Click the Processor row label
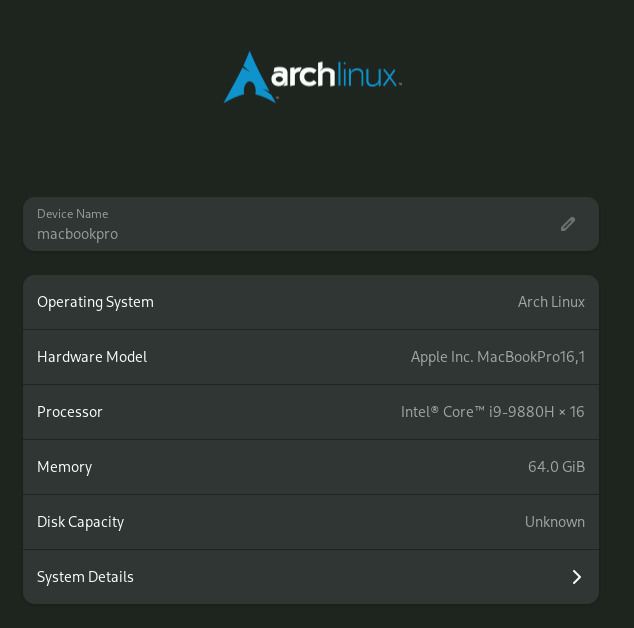 [x=70, y=412]
